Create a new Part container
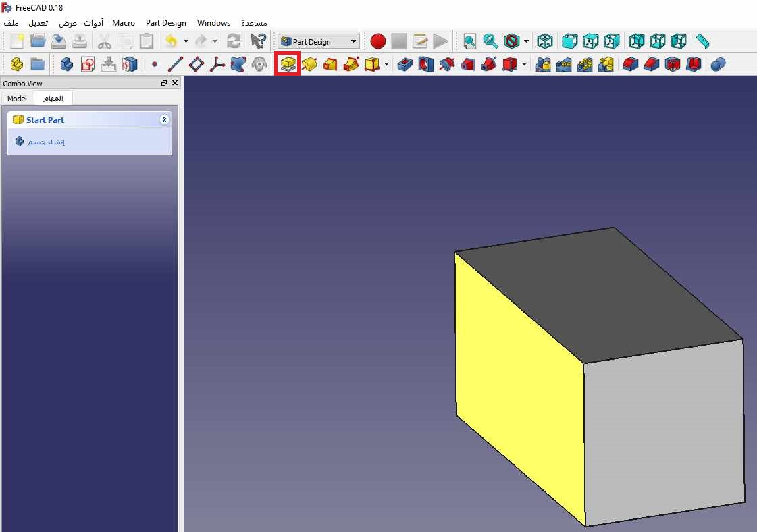The height and width of the screenshot is (532, 757). point(16,63)
